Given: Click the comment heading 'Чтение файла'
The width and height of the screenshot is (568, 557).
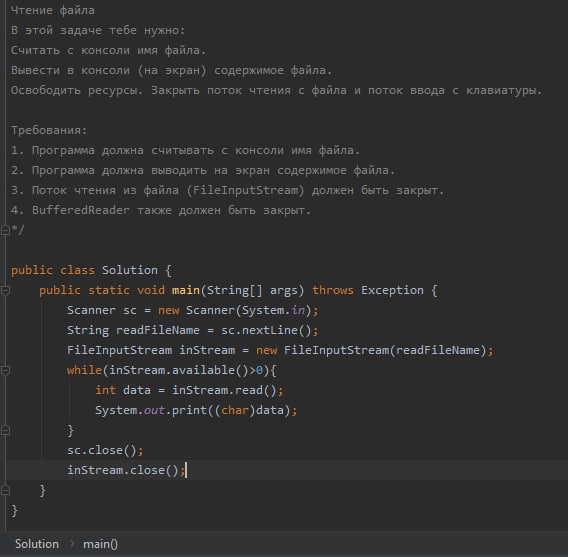Looking at the screenshot, I should pos(53,10).
